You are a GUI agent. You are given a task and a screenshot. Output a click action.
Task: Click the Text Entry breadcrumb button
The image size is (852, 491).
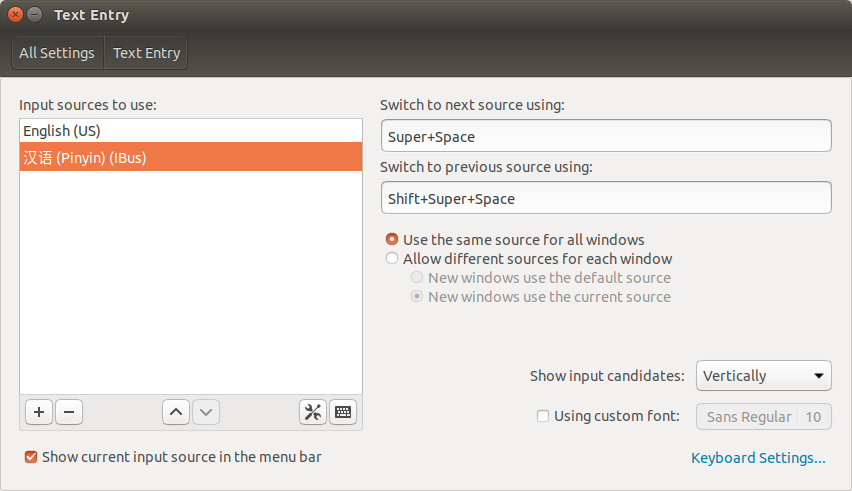[146, 53]
